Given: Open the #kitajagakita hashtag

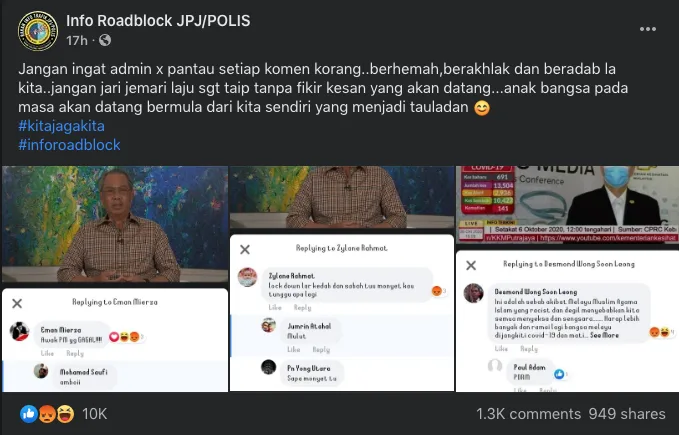Looking at the screenshot, I should pos(61,126).
